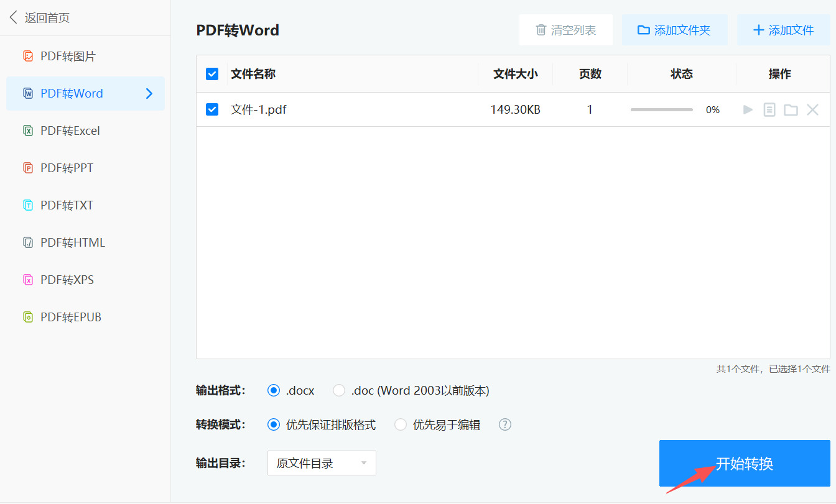Start converting 文件-1.pdf with the play icon
Screen dimensions: 836x504
pos(748,110)
